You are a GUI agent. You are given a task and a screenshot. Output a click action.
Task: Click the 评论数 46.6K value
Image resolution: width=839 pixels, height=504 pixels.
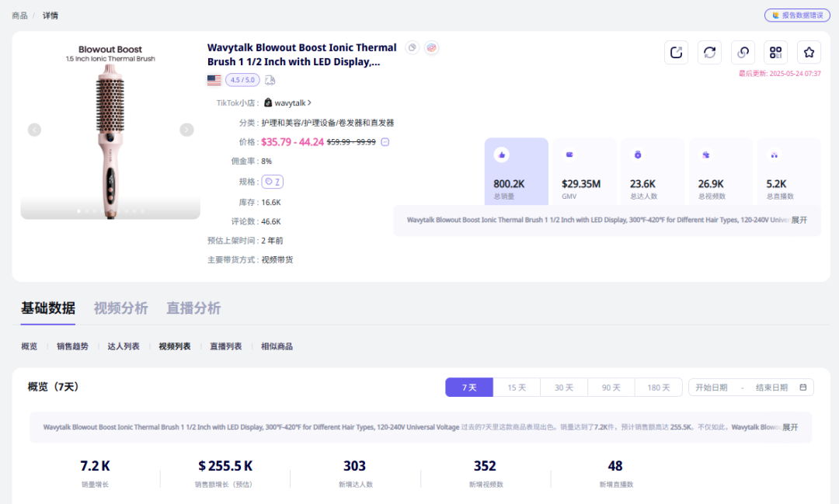(271, 221)
